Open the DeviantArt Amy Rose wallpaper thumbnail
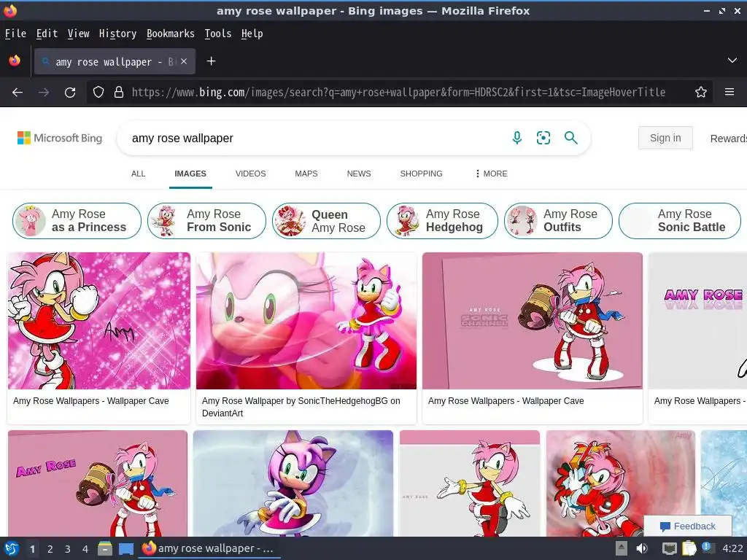The height and width of the screenshot is (560, 747). pos(306,321)
